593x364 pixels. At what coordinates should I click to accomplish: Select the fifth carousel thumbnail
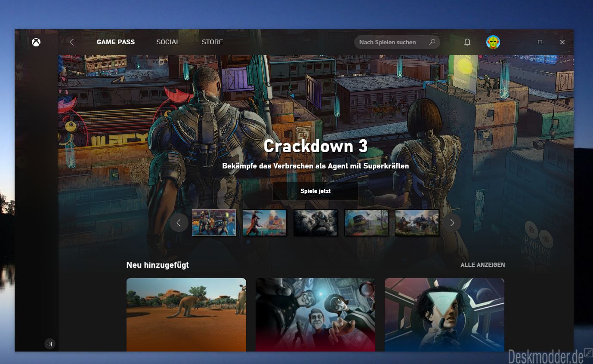[417, 223]
